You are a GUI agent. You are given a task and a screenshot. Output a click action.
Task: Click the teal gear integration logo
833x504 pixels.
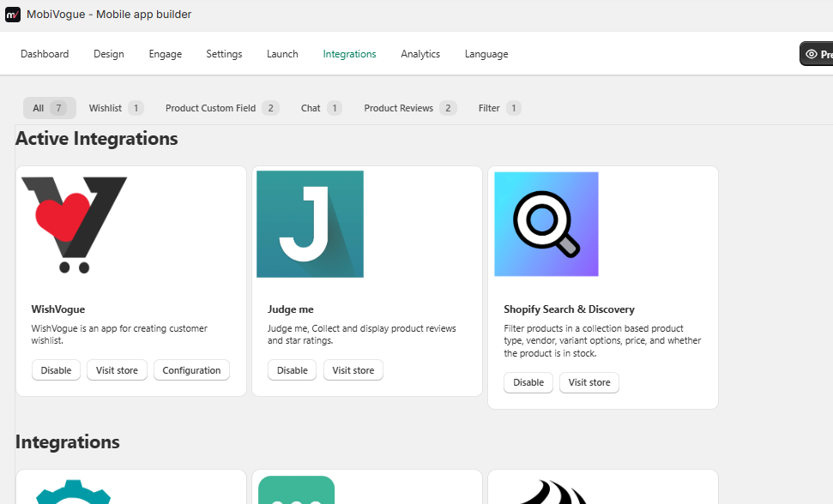pos(73,492)
